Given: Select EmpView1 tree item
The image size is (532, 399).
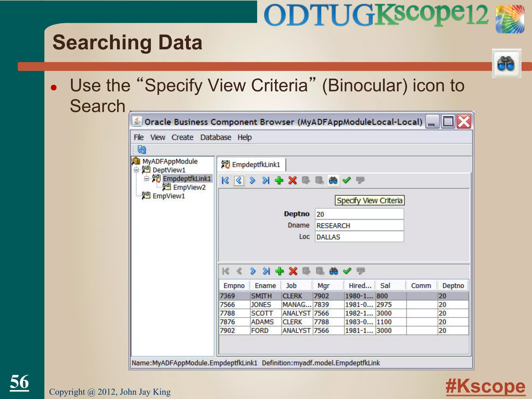Looking at the screenshot, I should point(169,196).
